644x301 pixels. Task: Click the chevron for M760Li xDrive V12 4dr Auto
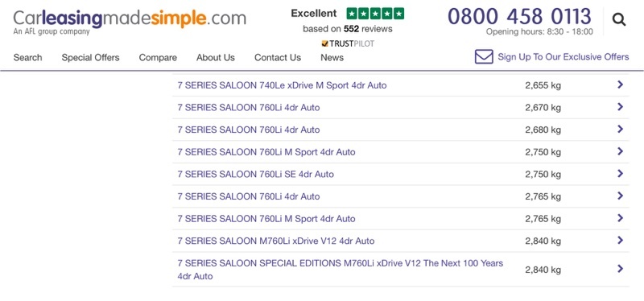pyautogui.click(x=620, y=240)
